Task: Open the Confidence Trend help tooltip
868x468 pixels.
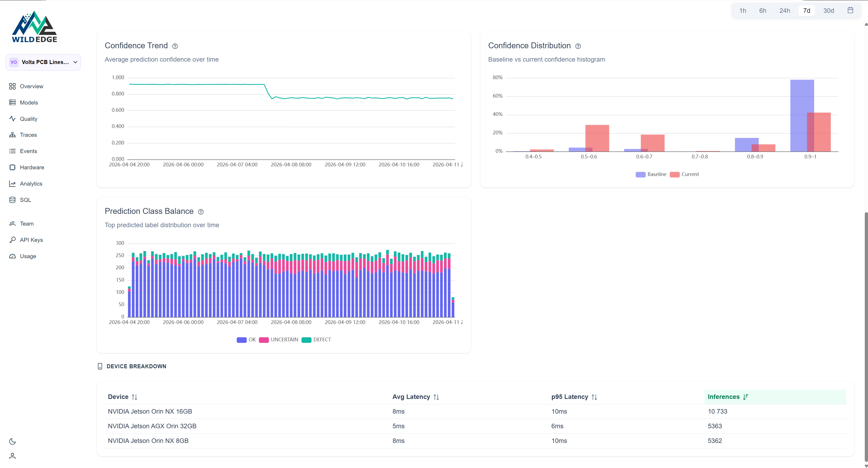Action: (175, 46)
